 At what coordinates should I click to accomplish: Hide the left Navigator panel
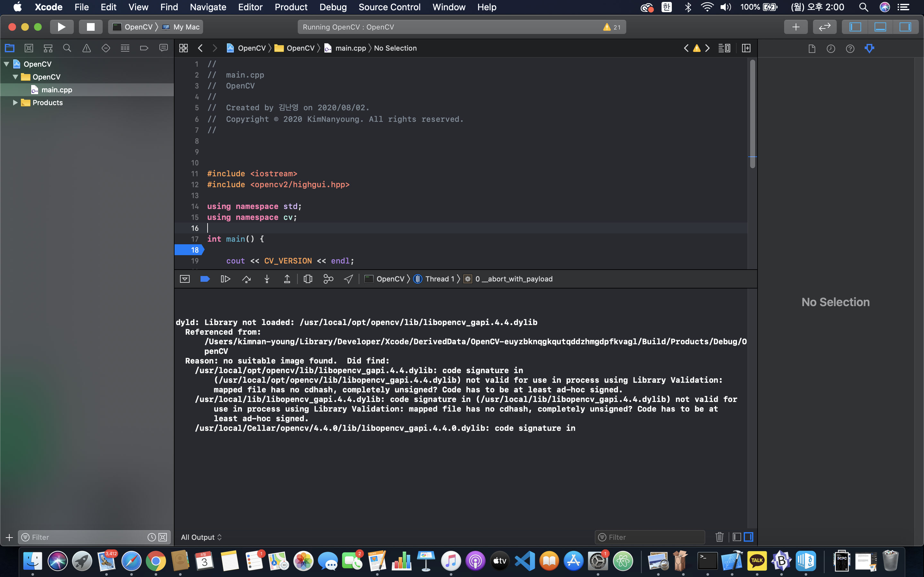click(x=855, y=27)
